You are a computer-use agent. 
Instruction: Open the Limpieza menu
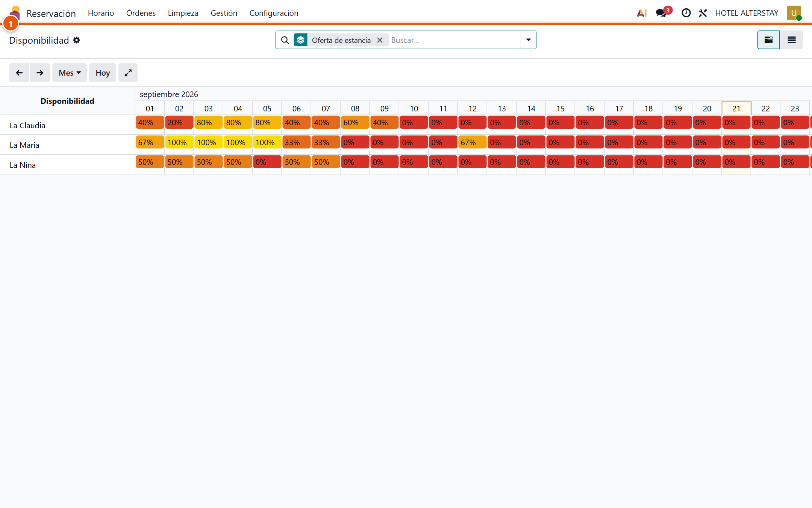point(183,13)
